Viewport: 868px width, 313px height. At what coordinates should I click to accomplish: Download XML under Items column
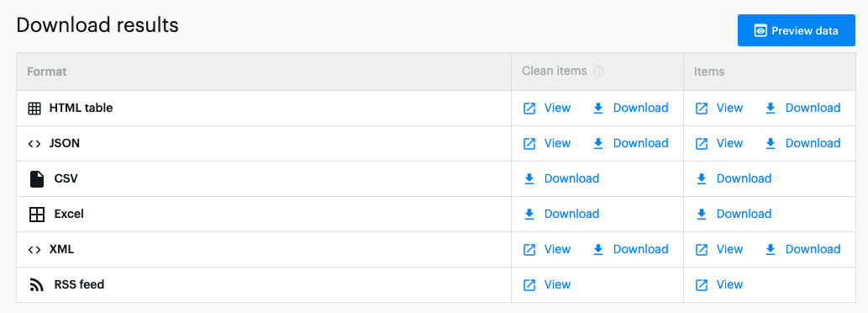coord(802,249)
